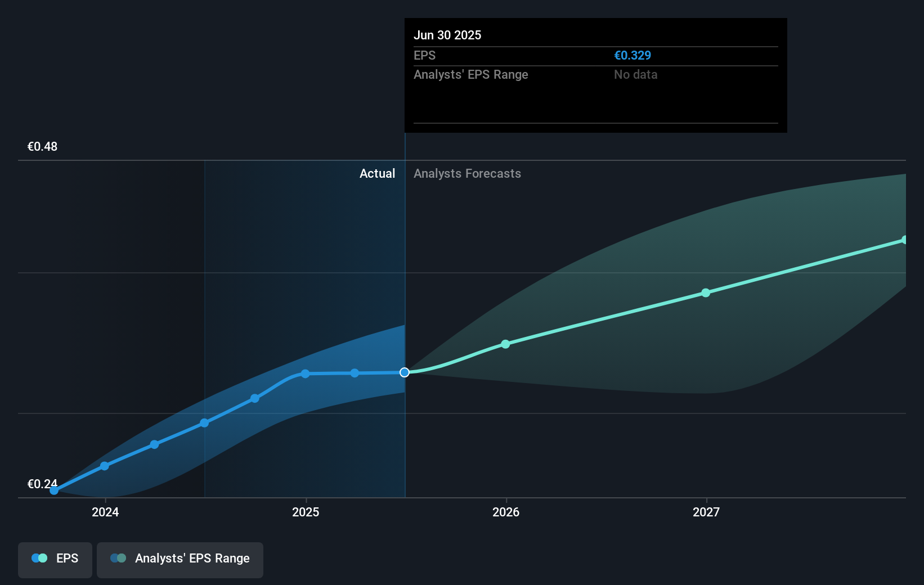Click the 2026 axis label
This screenshot has height=585, width=924.
click(506, 512)
